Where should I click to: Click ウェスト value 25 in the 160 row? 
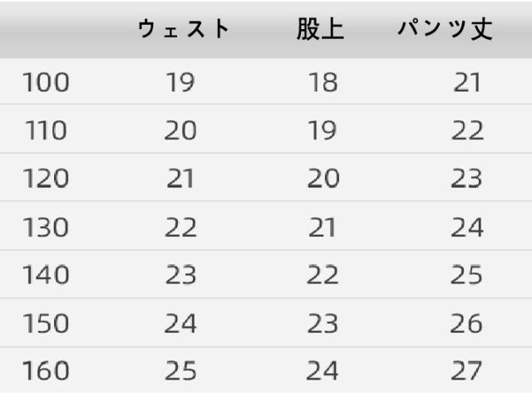click(180, 371)
